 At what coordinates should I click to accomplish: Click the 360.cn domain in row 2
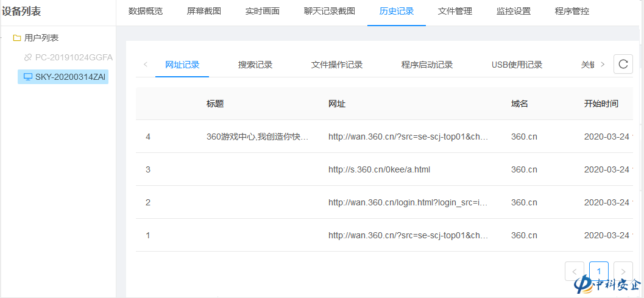coord(524,202)
